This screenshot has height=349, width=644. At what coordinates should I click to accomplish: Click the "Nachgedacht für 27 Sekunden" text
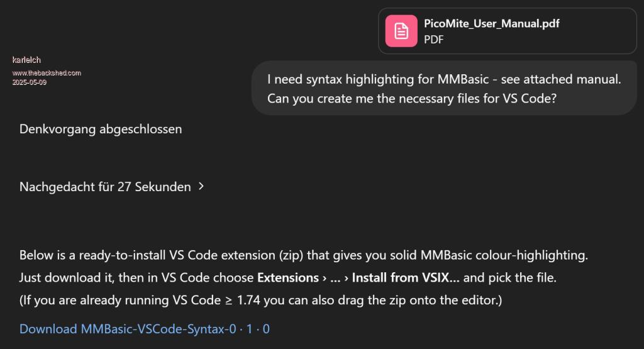pos(105,187)
